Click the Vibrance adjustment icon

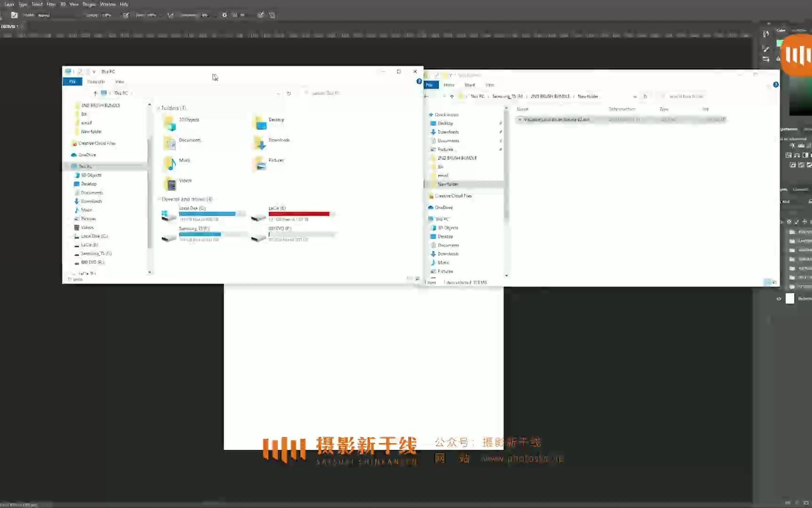789,155
